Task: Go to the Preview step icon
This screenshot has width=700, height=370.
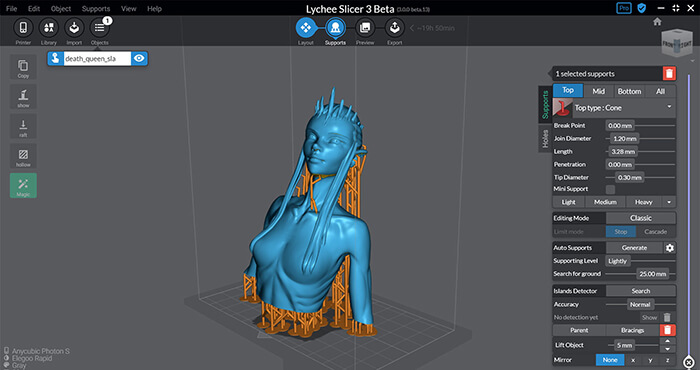Action: 365,28
